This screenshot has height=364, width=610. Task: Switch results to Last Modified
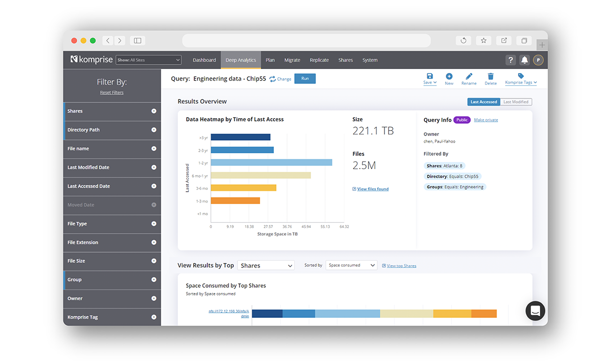click(x=516, y=102)
